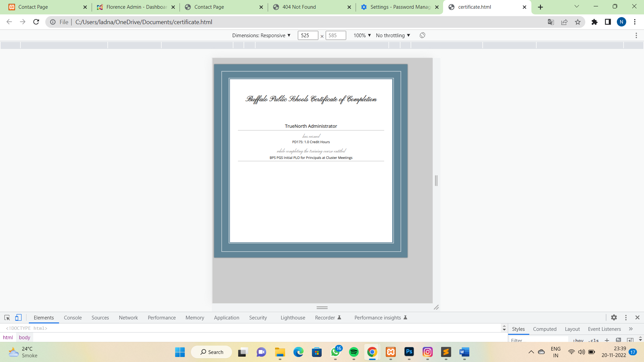644x362 pixels.
Task: Open the tab search chevron
Action: [577, 6]
